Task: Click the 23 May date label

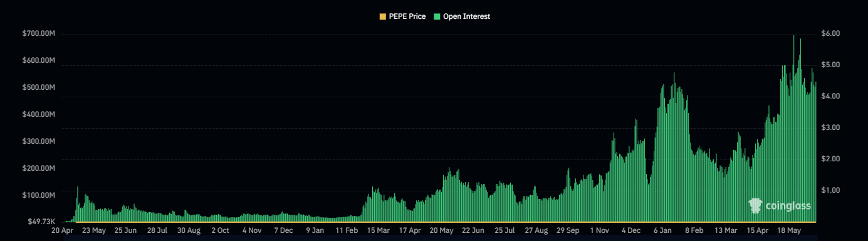Action: coord(95,231)
